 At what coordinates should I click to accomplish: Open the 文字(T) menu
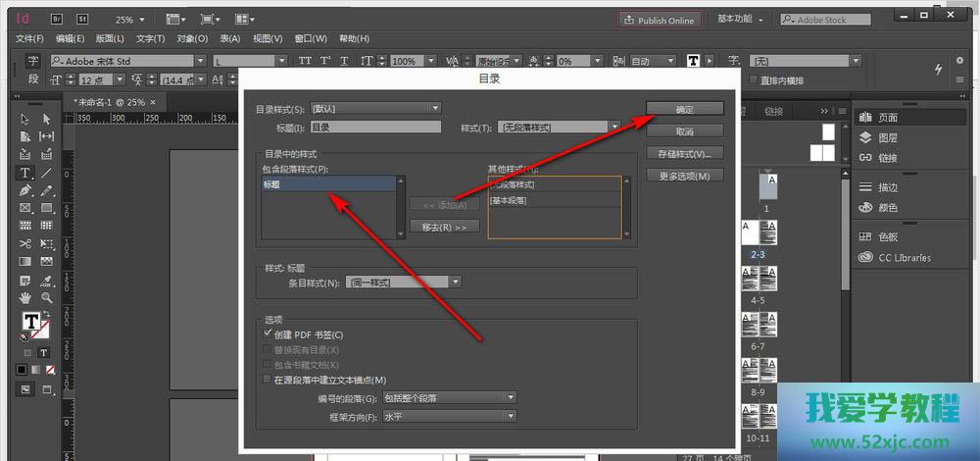click(150, 38)
